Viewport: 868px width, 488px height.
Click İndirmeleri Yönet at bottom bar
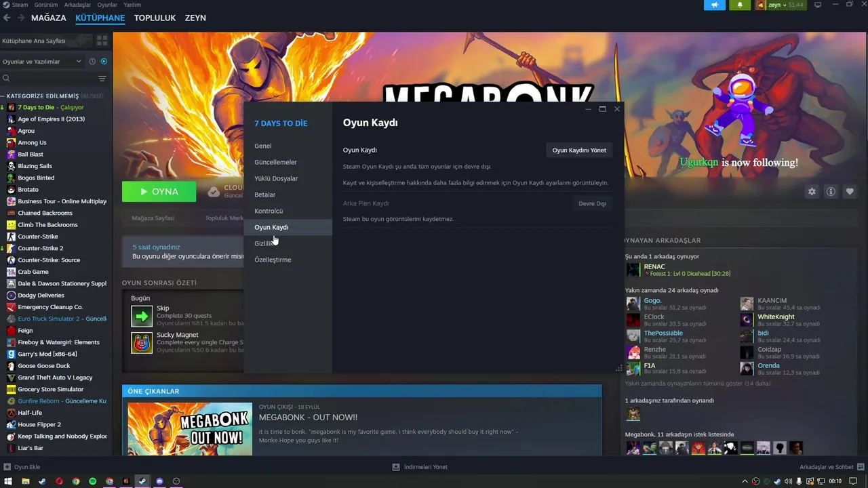420,467
